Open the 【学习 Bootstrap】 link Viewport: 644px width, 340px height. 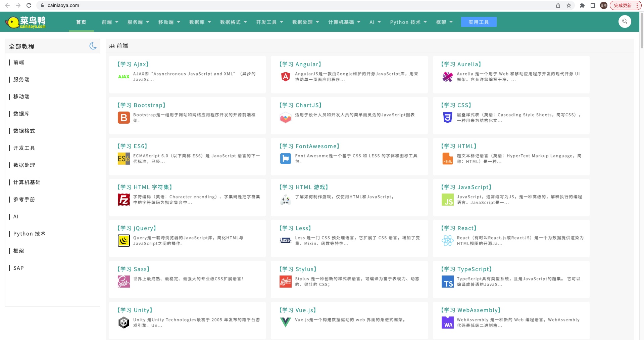pos(141,105)
